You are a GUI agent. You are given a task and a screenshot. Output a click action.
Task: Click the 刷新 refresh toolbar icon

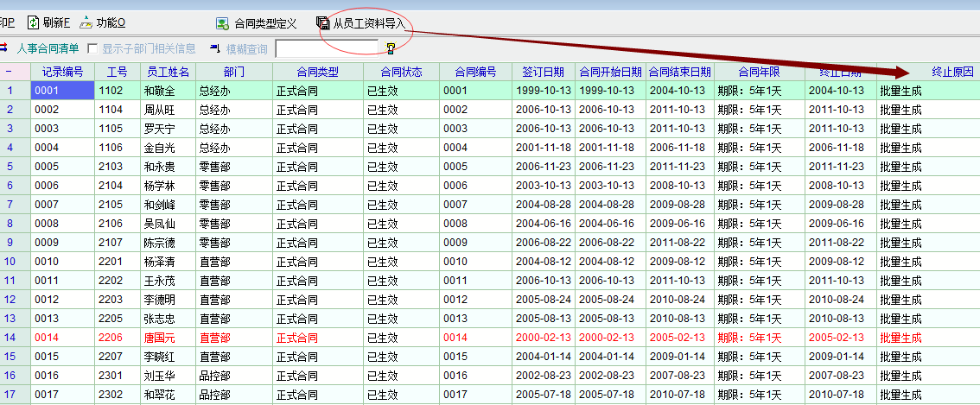coord(34,22)
